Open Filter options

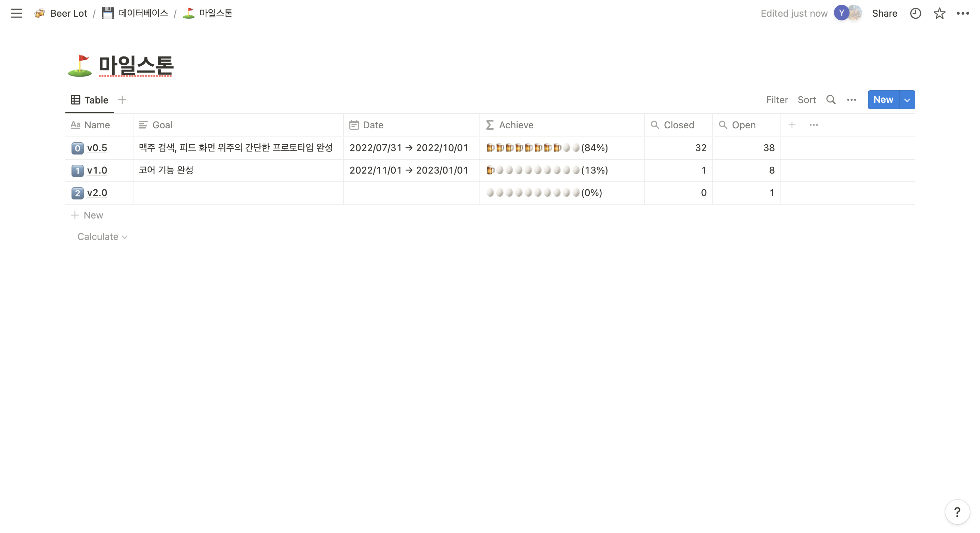[x=776, y=100]
